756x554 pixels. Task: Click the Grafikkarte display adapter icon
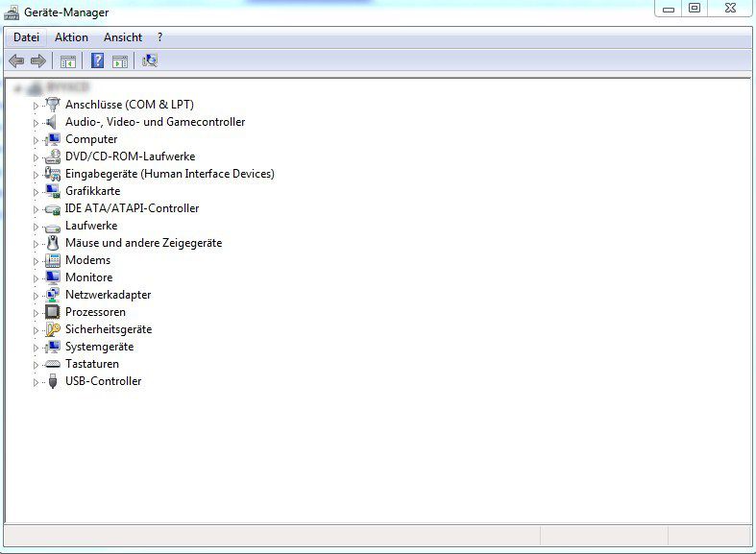coord(53,191)
